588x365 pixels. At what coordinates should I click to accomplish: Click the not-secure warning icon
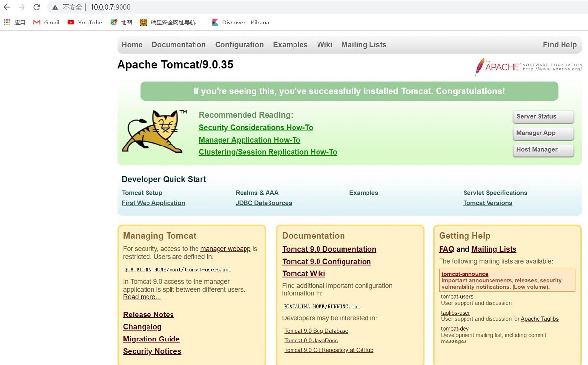coord(55,7)
